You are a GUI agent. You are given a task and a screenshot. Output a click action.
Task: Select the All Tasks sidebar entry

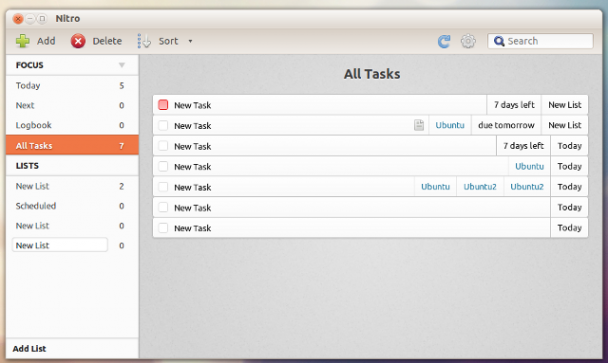point(72,145)
